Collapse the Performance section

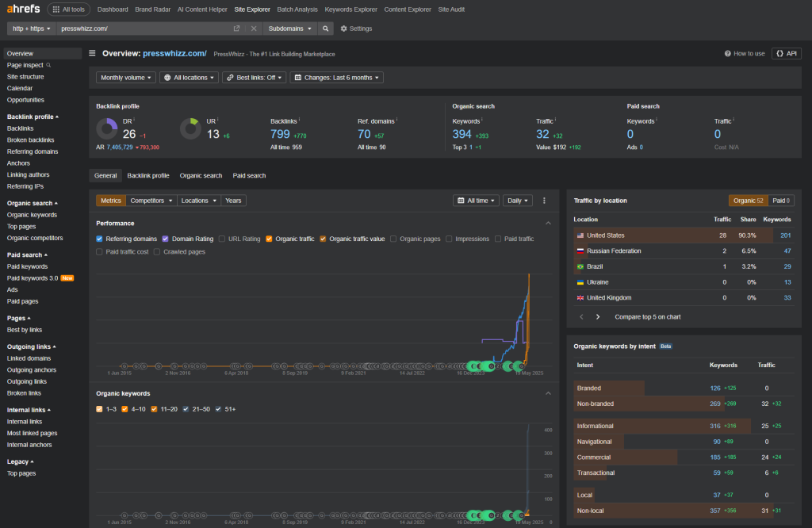click(x=548, y=223)
